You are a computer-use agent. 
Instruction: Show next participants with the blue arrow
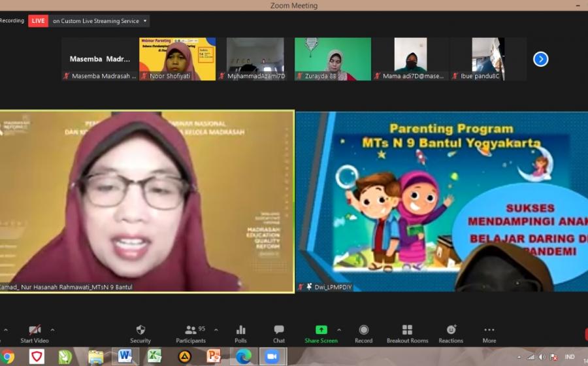pos(540,59)
